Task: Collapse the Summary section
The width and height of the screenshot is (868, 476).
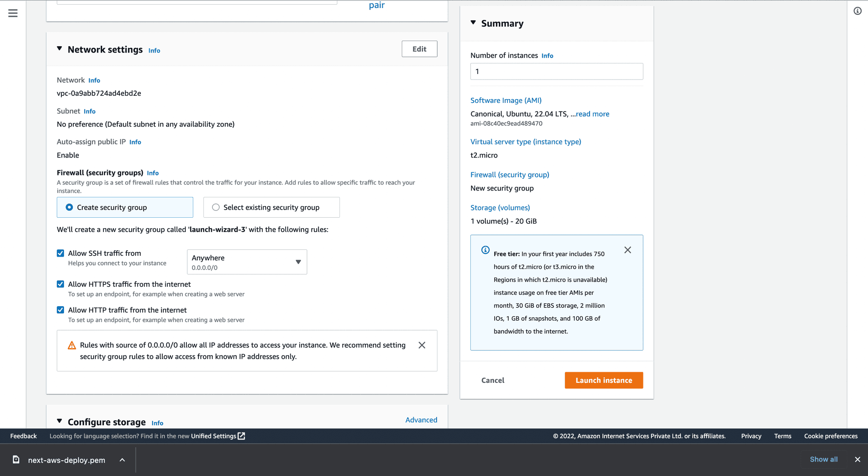Action: click(473, 23)
